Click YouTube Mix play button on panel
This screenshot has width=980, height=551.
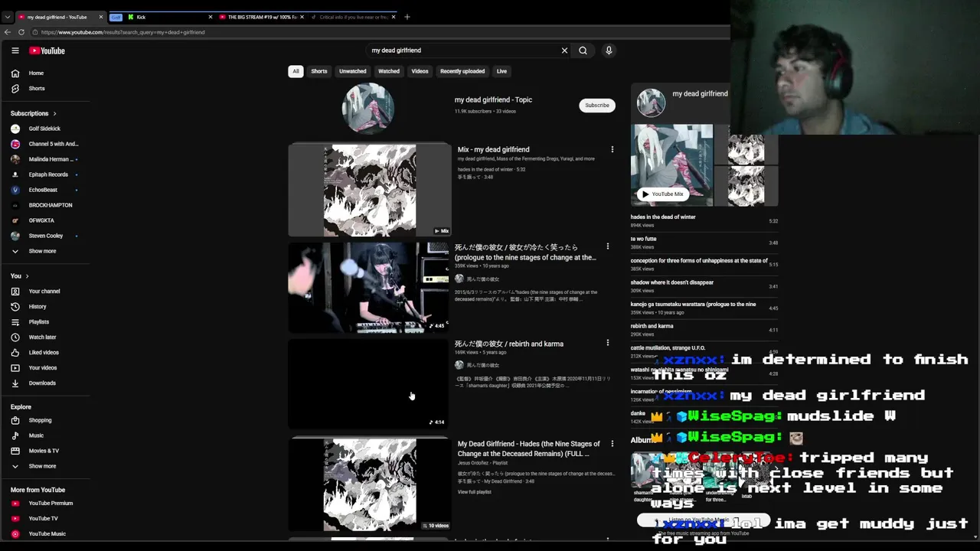click(662, 194)
